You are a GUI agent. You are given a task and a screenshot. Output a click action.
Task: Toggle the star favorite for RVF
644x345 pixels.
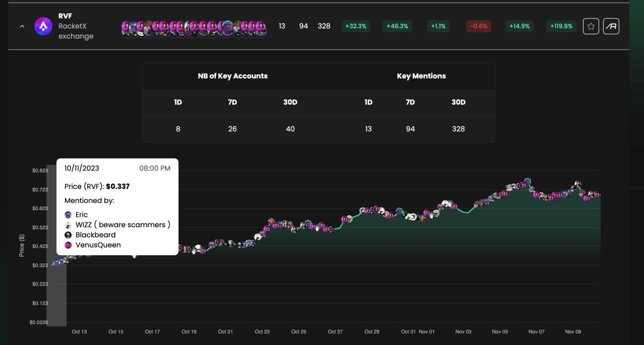click(x=591, y=26)
